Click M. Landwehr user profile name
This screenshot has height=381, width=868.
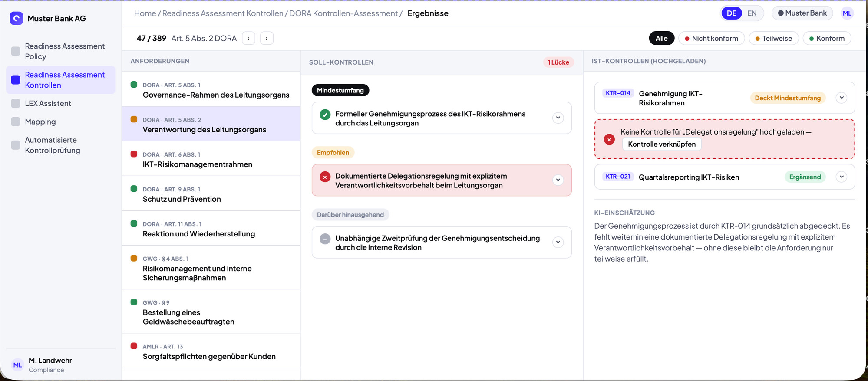click(50, 361)
